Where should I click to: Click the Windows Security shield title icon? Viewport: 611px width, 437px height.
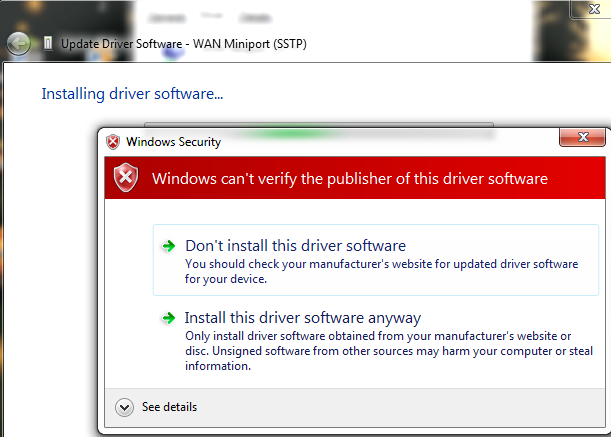[x=113, y=142]
